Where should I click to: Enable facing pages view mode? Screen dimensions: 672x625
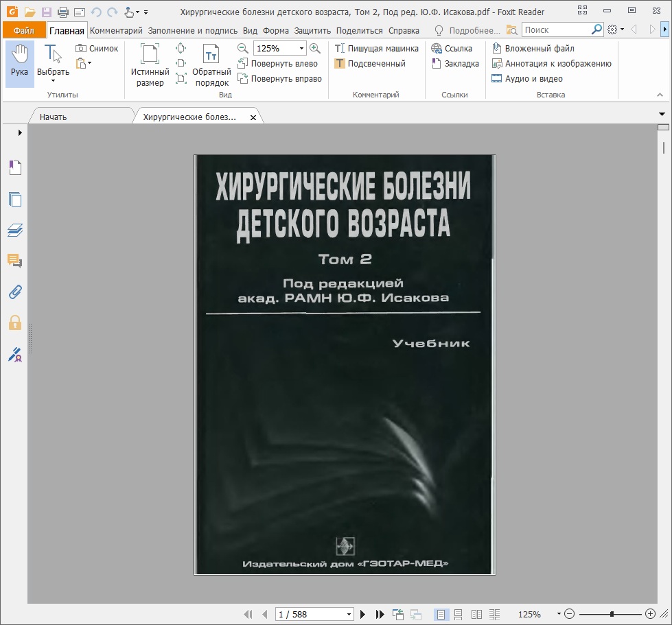[x=476, y=614]
